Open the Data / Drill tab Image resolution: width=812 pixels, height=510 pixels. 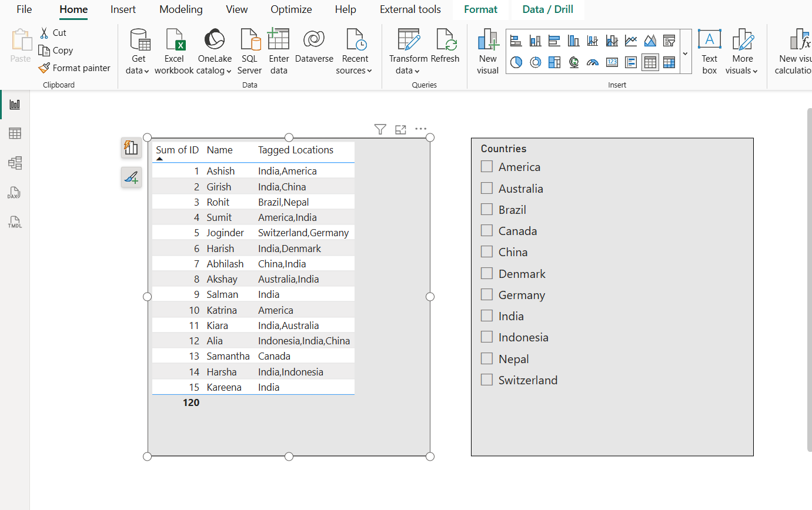(547, 9)
